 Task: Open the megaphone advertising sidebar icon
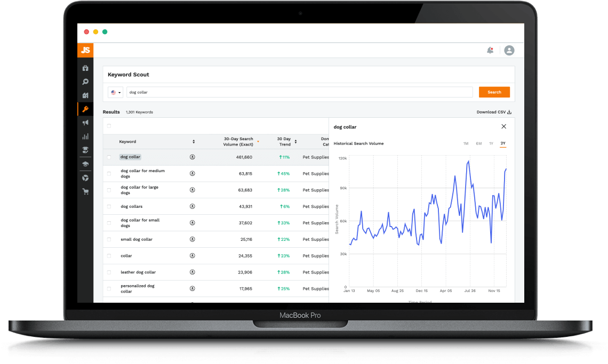coord(85,123)
